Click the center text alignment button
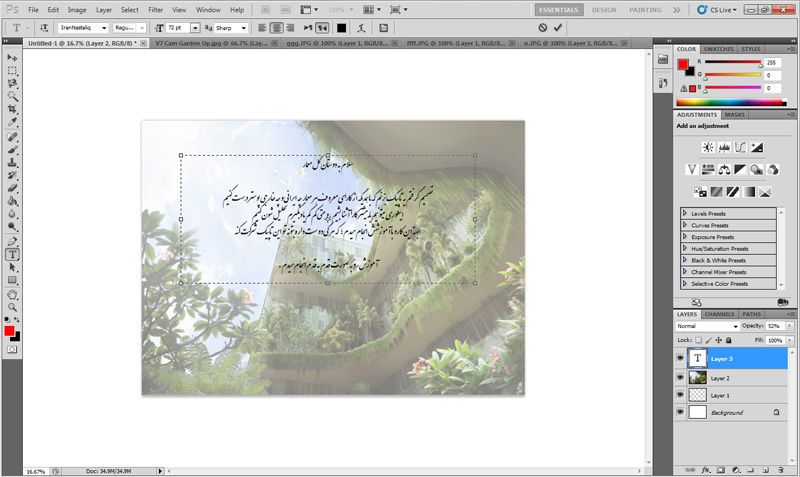 pyautogui.click(x=275, y=28)
